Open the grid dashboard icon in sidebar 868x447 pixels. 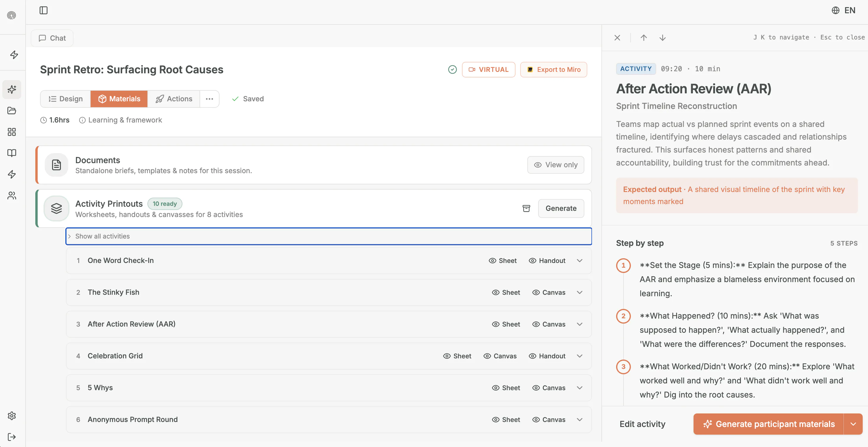tap(12, 132)
